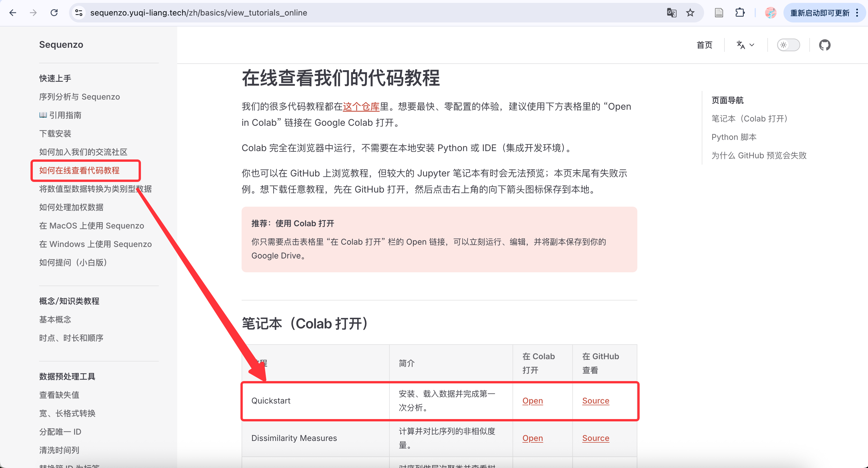Open the language selector dropdown
Viewport: 868px width, 468px height.
pos(745,45)
